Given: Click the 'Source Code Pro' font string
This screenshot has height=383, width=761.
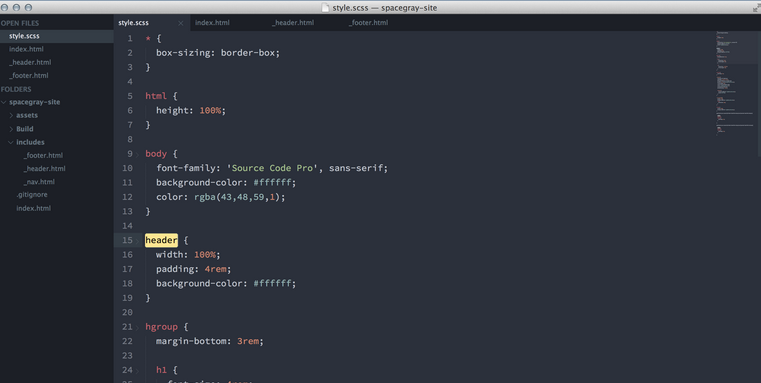Looking at the screenshot, I should (x=272, y=168).
